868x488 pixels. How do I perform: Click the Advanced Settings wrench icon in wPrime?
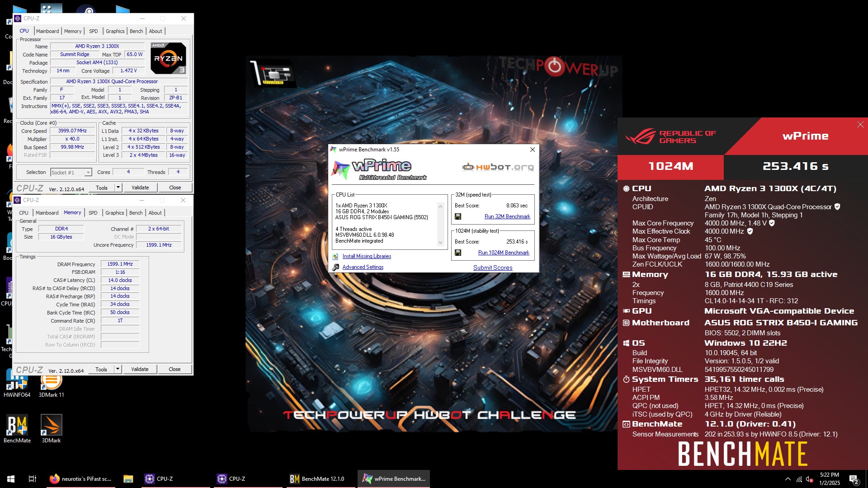[335, 267]
